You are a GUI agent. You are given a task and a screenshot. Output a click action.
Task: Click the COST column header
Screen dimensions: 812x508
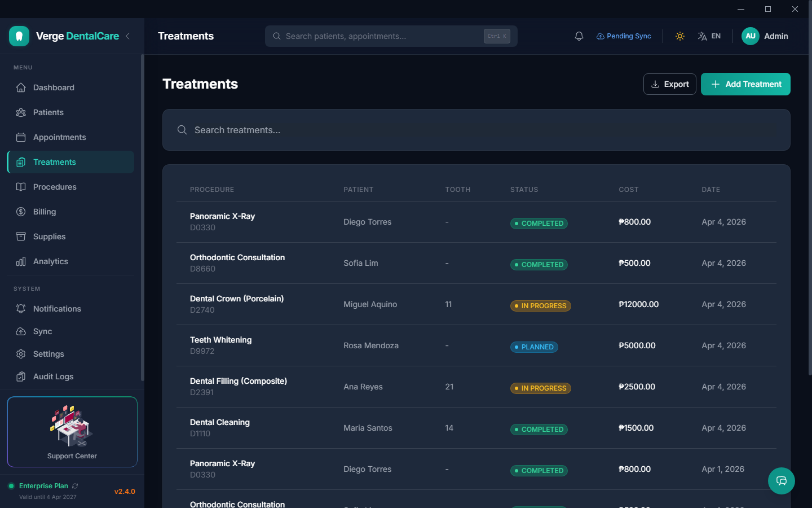click(x=629, y=190)
